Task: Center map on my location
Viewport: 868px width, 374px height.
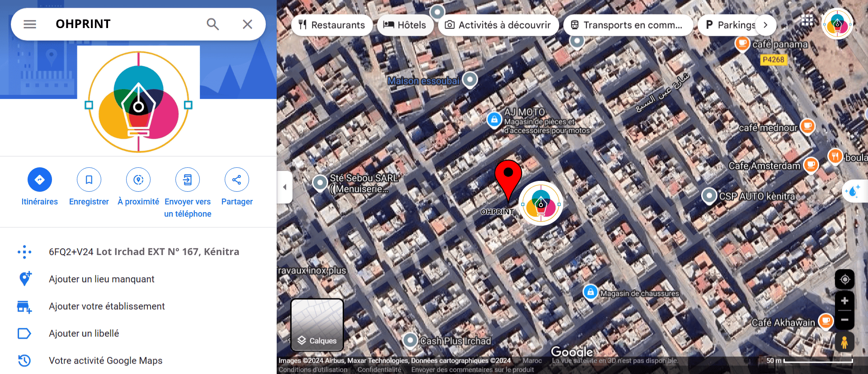Action: pos(844,279)
